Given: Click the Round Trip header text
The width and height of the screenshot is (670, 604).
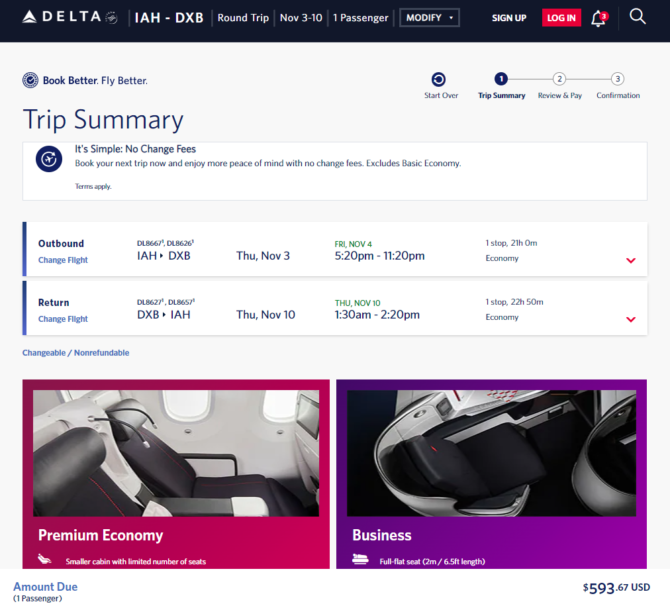Looking at the screenshot, I should [x=243, y=18].
